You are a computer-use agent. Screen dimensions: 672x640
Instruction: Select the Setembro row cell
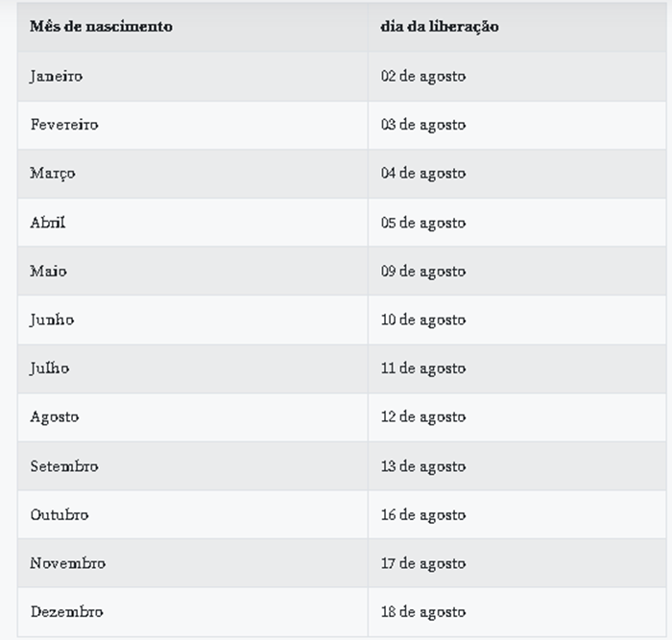[63, 466]
